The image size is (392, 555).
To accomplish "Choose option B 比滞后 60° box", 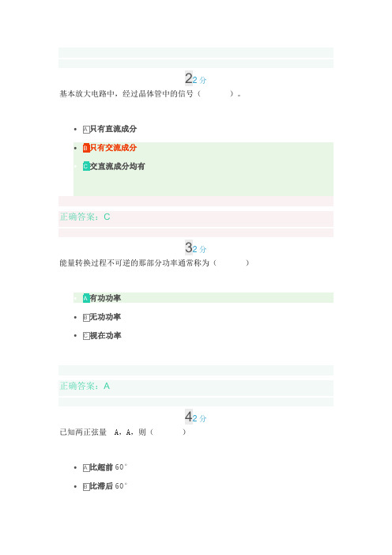I will click(86, 487).
